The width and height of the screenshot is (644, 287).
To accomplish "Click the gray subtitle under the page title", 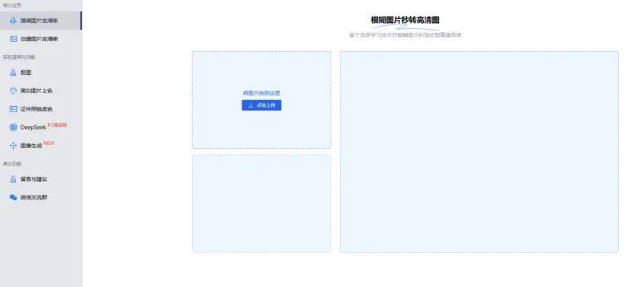I will click(x=405, y=35).
